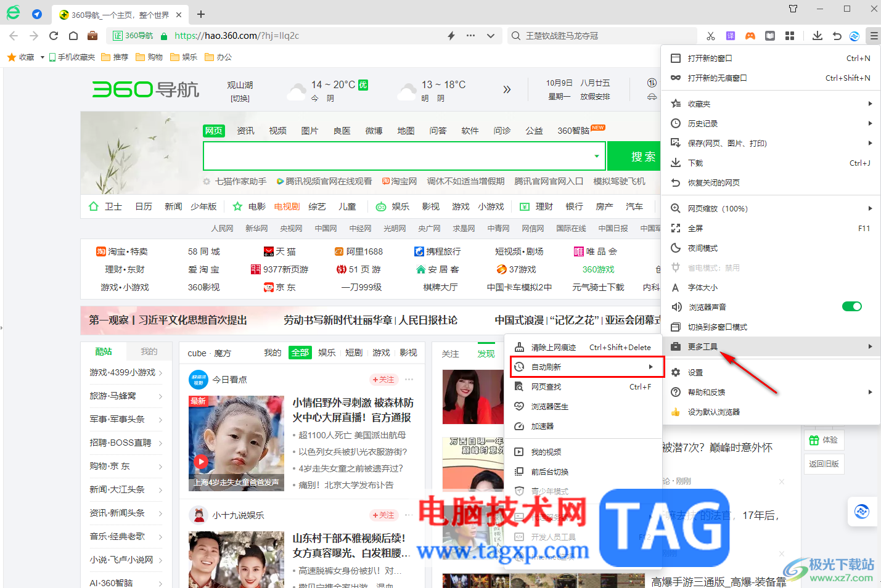The height and width of the screenshot is (588, 881).
Task: Open 浏览器医生 from the submenu
Action: click(x=583, y=406)
